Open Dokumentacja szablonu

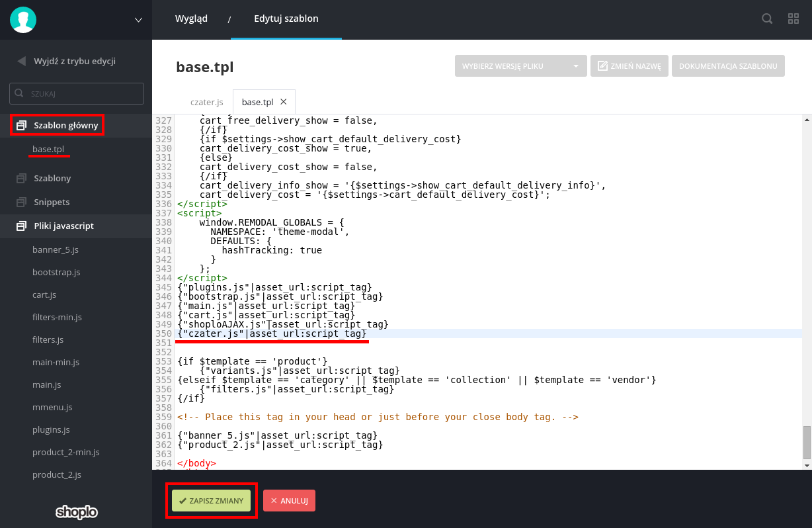tap(728, 66)
